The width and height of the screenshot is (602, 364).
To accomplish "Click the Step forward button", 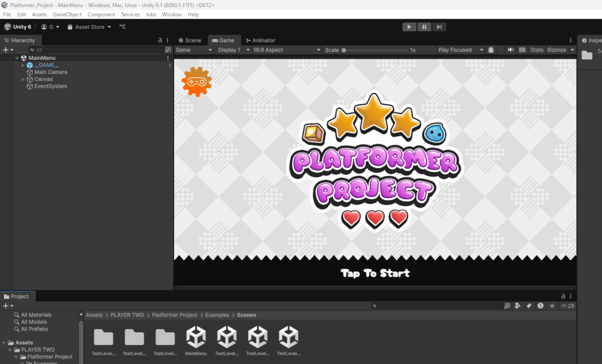I will [439, 27].
